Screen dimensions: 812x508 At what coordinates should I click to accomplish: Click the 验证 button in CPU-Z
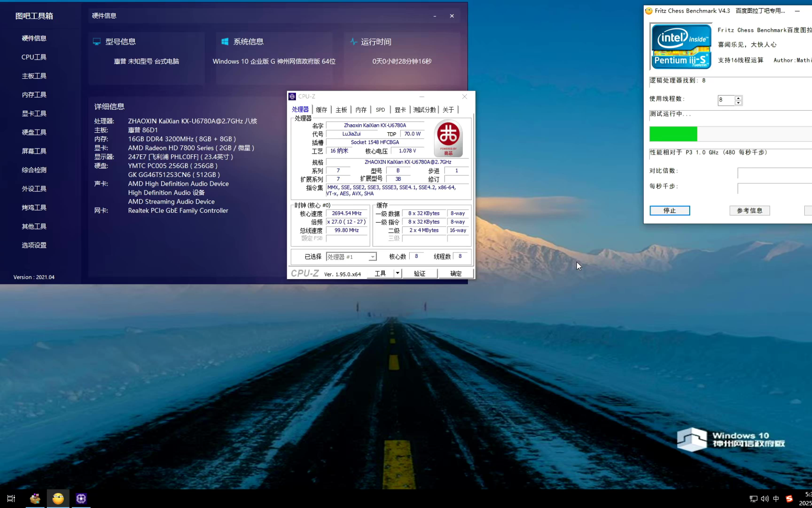point(420,274)
